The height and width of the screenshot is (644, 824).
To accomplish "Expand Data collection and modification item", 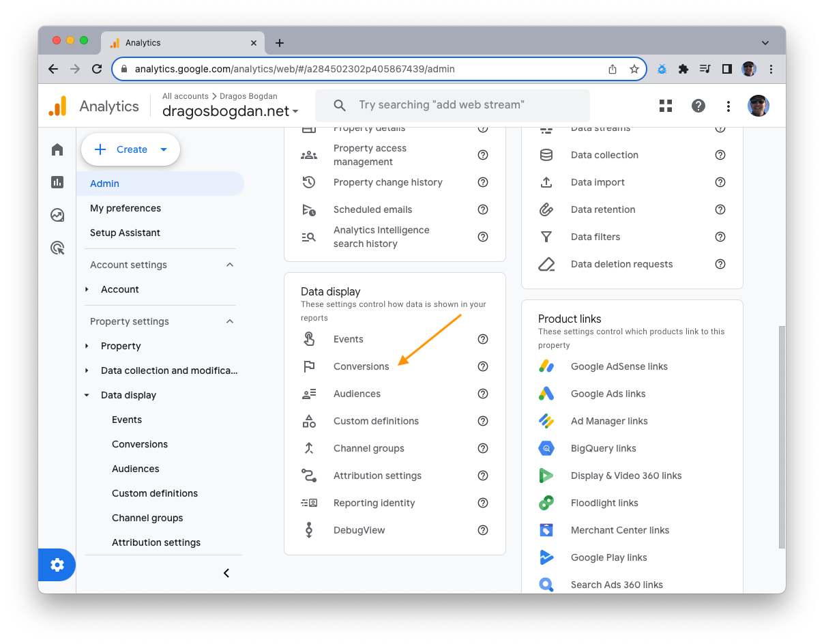I will point(87,370).
